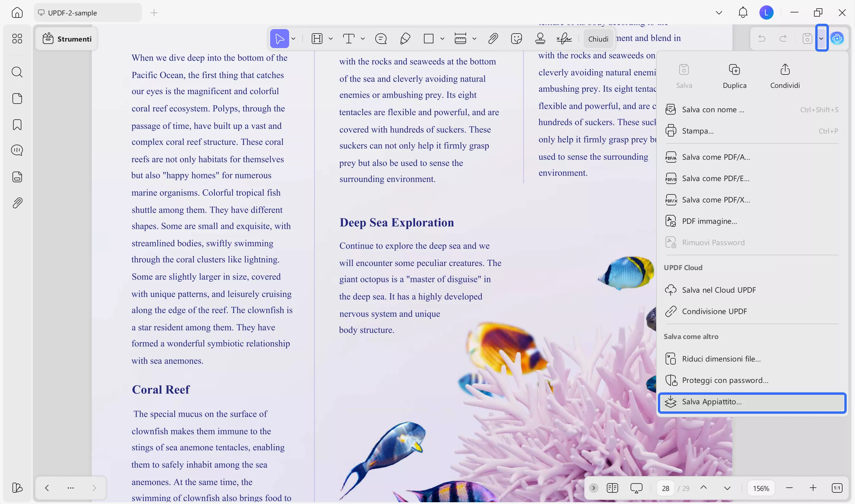Click the page number 28 field
Image resolution: width=855 pixels, height=504 pixels.
tap(665, 488)
